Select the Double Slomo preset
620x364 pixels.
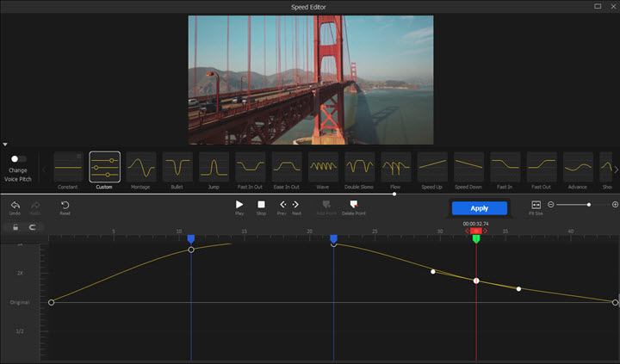(x=359, y=167)
